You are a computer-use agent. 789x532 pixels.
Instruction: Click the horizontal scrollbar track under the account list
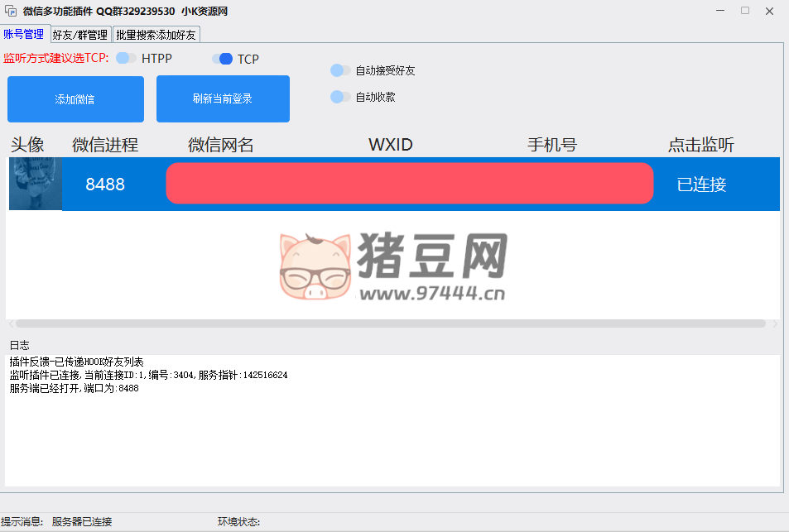point(389,324)
